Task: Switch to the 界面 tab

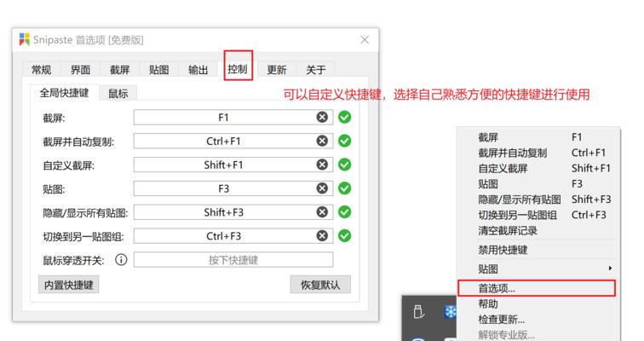Action: pyautogui.click(x=80, y=70)
